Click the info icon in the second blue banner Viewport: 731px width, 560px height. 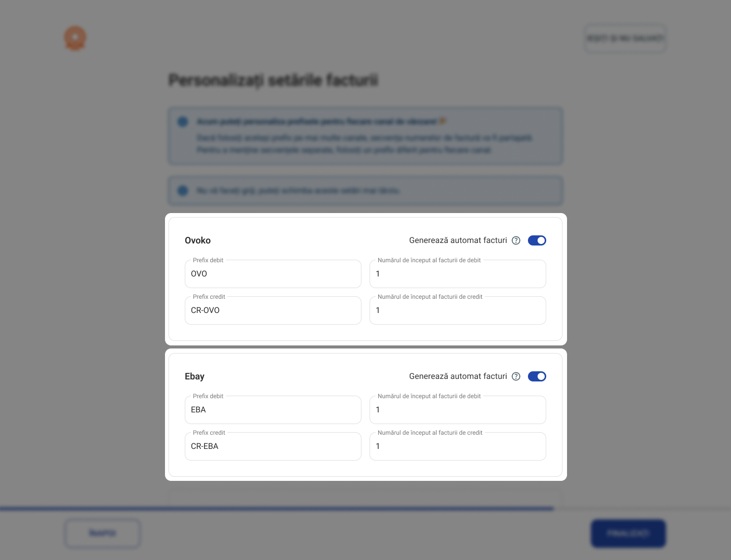(183, 191)
